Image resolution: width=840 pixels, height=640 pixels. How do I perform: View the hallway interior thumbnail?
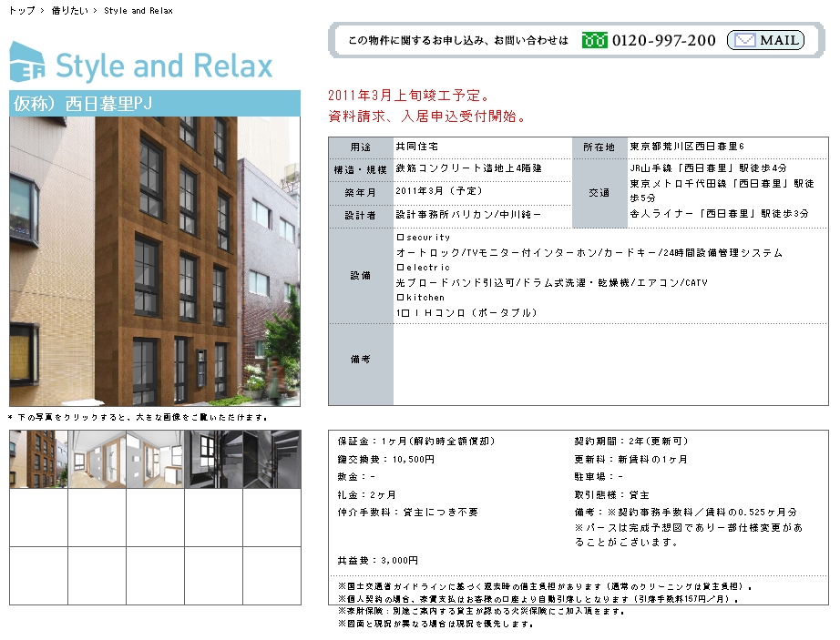97,459
